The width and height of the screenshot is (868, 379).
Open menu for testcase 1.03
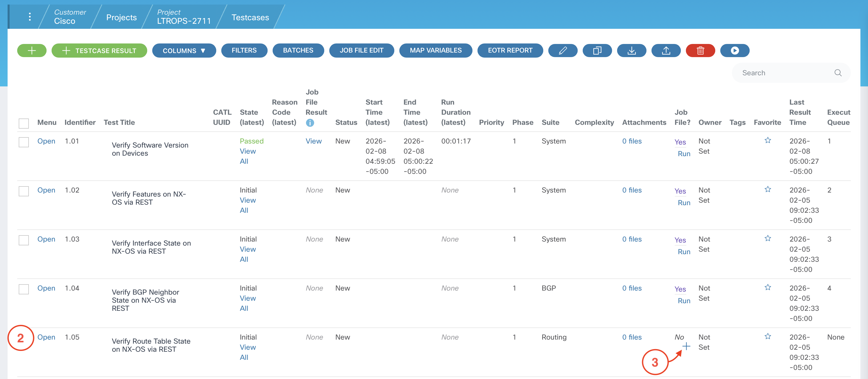pyautogui.click(x=46, y=239)
